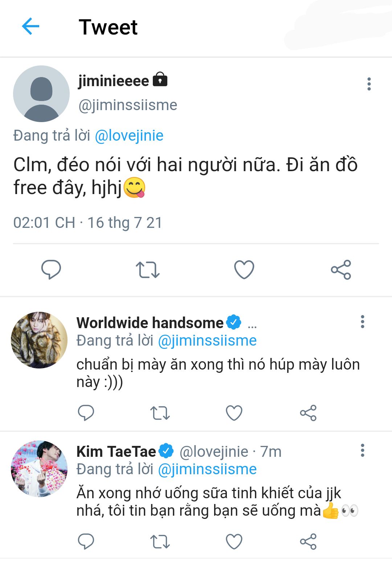Tap the blue back arrow

tap(30, 27)
